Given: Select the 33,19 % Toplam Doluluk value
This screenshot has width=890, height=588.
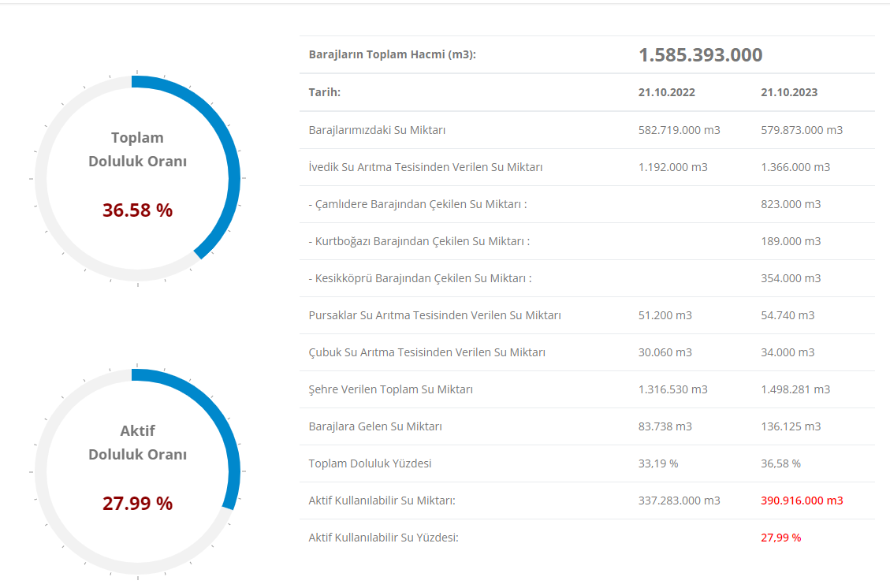Looking at the screenshot, I should 657,463.
